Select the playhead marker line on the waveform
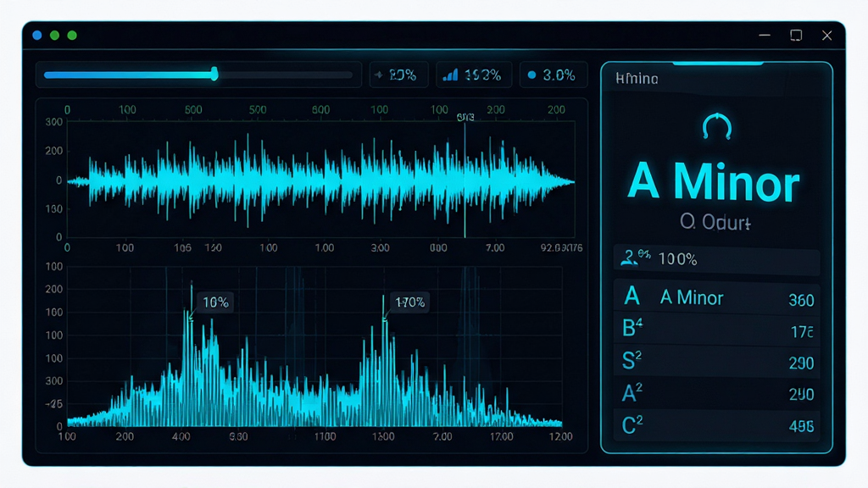This screenshot has height=488, width=868. click(465, 180)
